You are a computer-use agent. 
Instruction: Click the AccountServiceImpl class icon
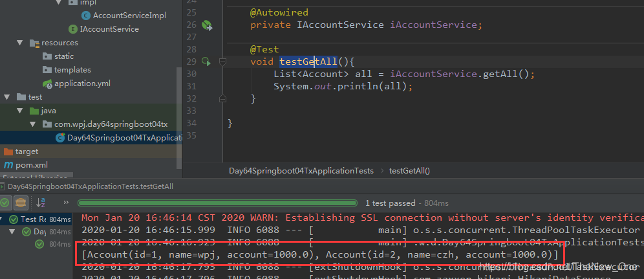(x=86, y=16)
